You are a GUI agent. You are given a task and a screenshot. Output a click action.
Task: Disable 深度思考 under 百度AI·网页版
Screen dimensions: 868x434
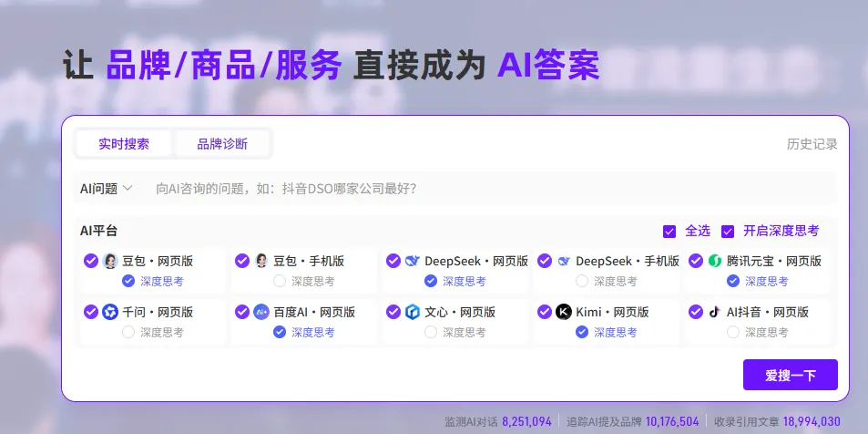tap(280, 332)
